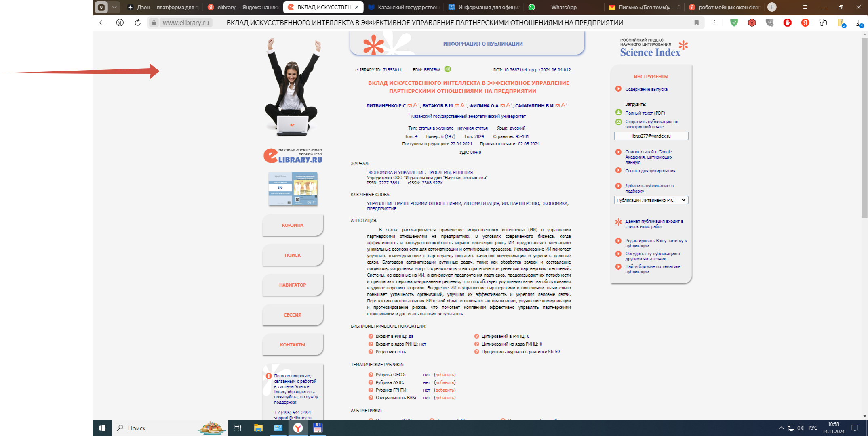The height and width of the screenshot is (436, 868).
Task: Click the orange asterisk 'список моих работ' icon
Action: [618, 222]
